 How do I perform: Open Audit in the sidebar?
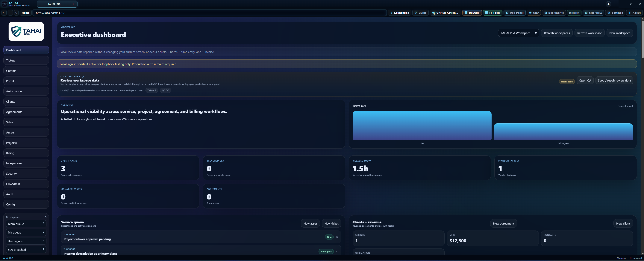[26, 194]
